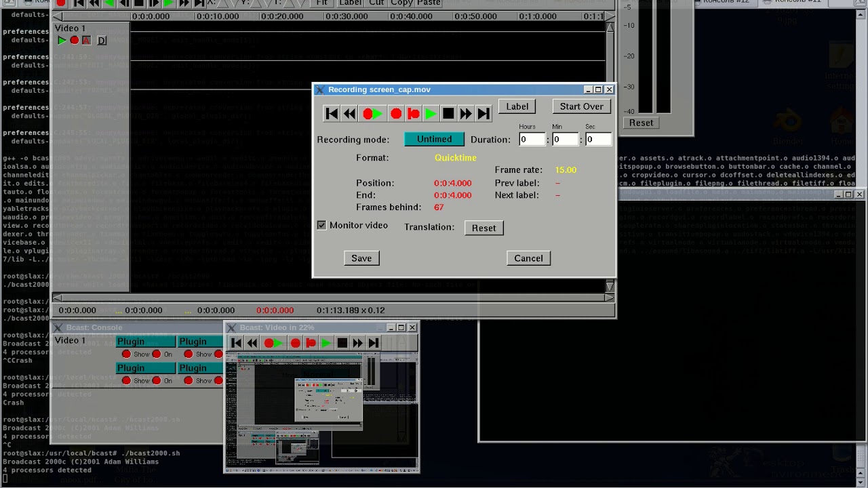Click the timeline ruler at 0:0:30.000
Screen dimensions: 868x488
347,16
